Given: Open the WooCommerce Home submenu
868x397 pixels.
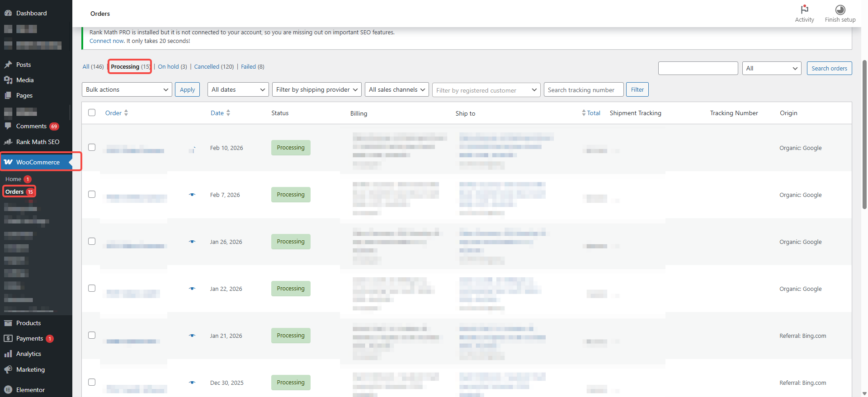Looking at the screenshot, I should pyautogui.click(x=13, y=179).
